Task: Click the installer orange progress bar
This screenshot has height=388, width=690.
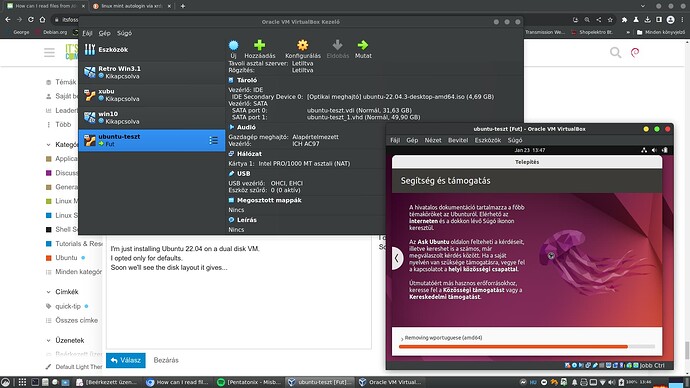Action: 527,347
